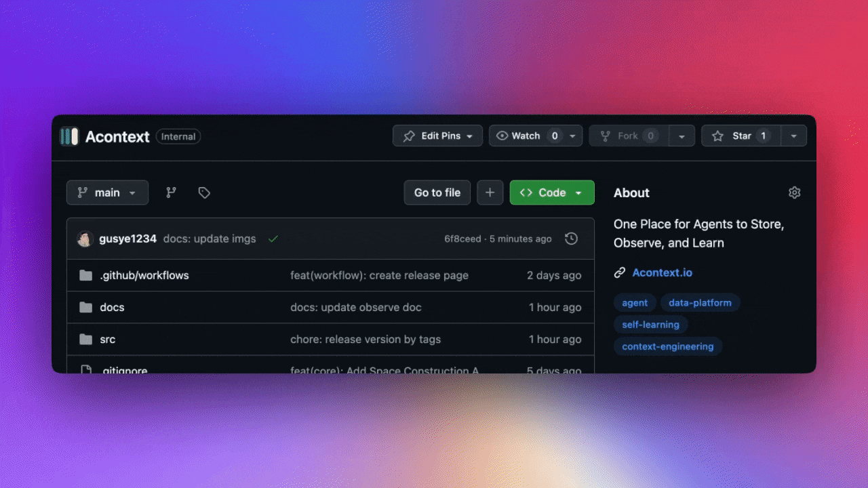Image resolution: width=868 pixels, height=488 pixels.
Task: Click the gusye1234 avatar image
Action: pos(85,239)
